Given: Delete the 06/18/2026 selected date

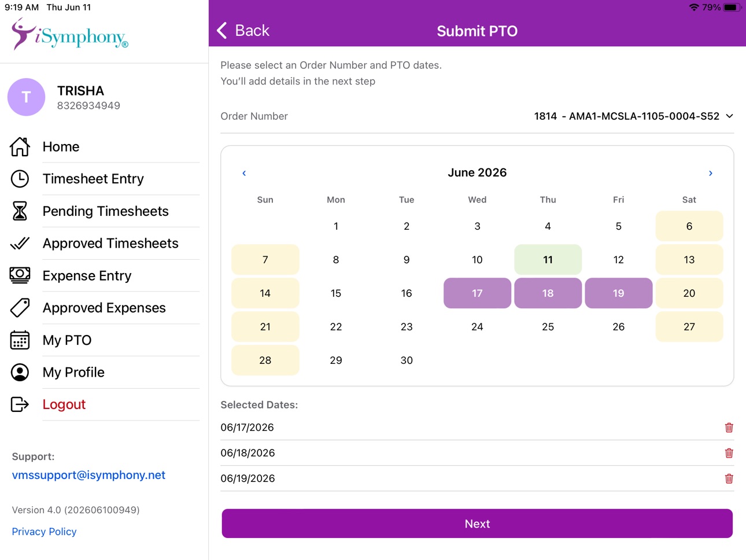Looking at the screenshot, I should point(729,453).
